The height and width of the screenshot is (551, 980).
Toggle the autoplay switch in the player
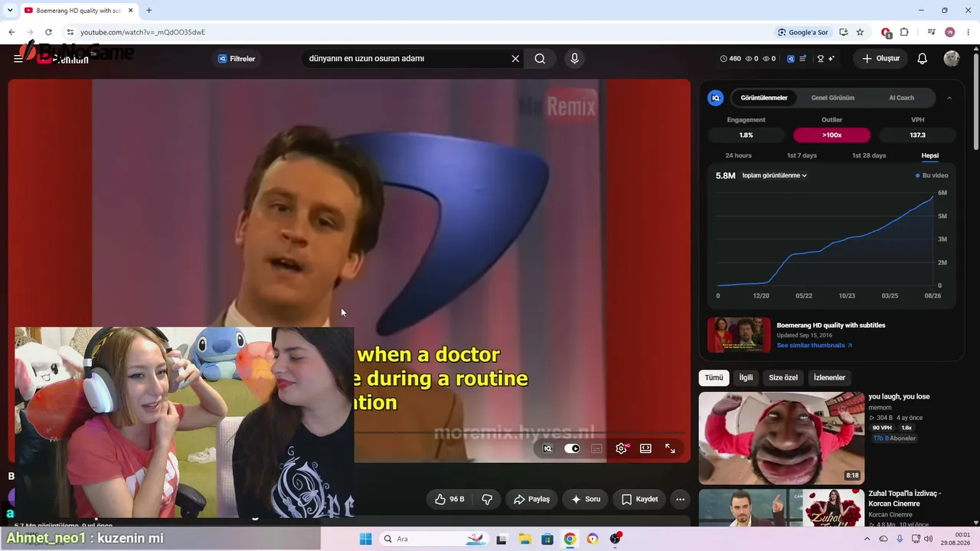(572, 448)
